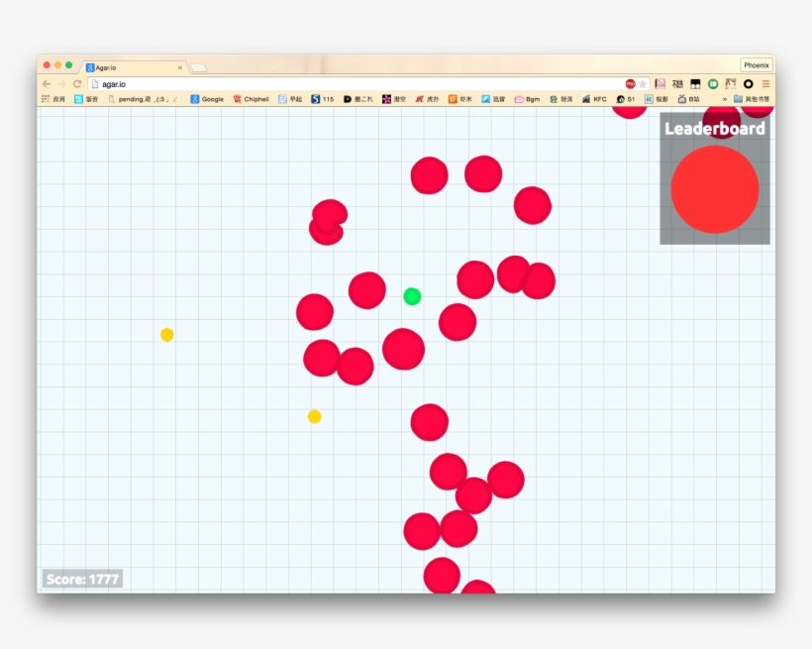This screenshot has height=649, width=812.
Task: Open the KFC bookmark
Action: pos(594,99)
